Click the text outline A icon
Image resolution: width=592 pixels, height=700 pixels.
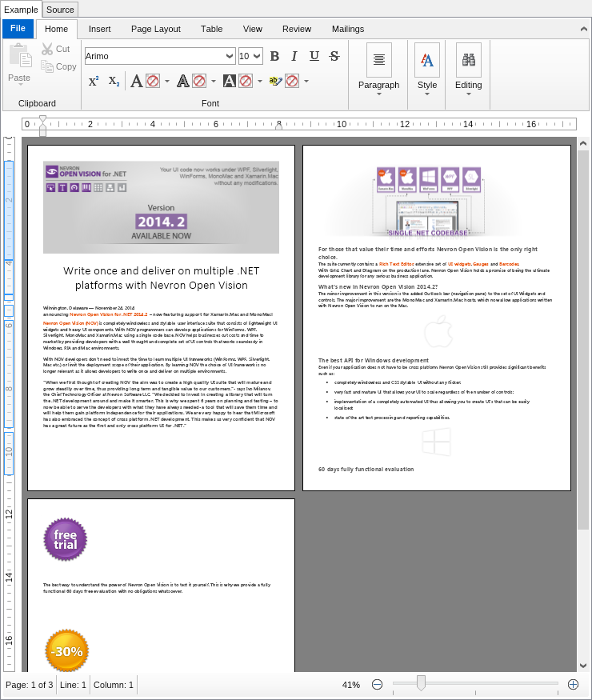[183, 82]
